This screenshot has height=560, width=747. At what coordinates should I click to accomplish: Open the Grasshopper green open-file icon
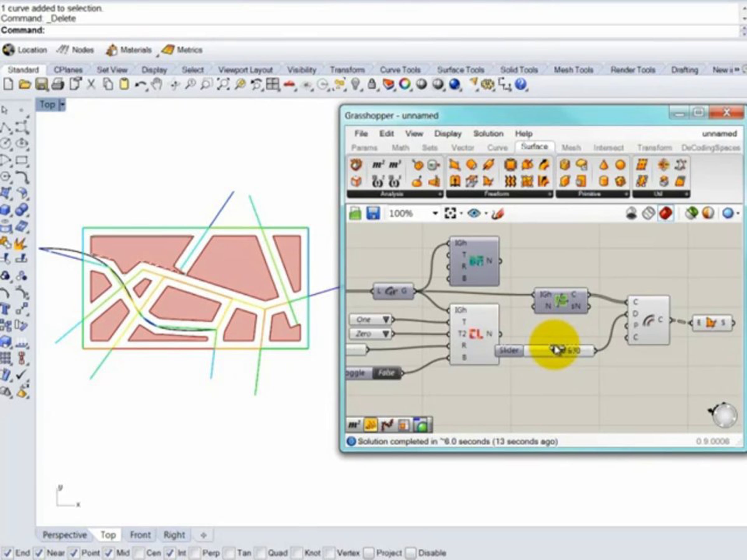[x=355, y=213]
